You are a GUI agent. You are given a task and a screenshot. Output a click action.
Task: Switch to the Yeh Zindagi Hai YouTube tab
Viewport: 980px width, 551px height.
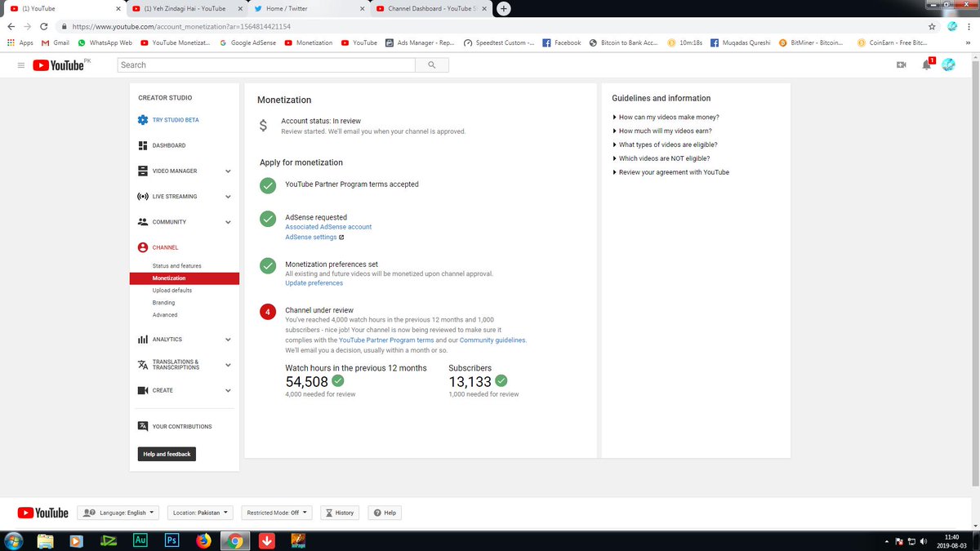point(185,9)
